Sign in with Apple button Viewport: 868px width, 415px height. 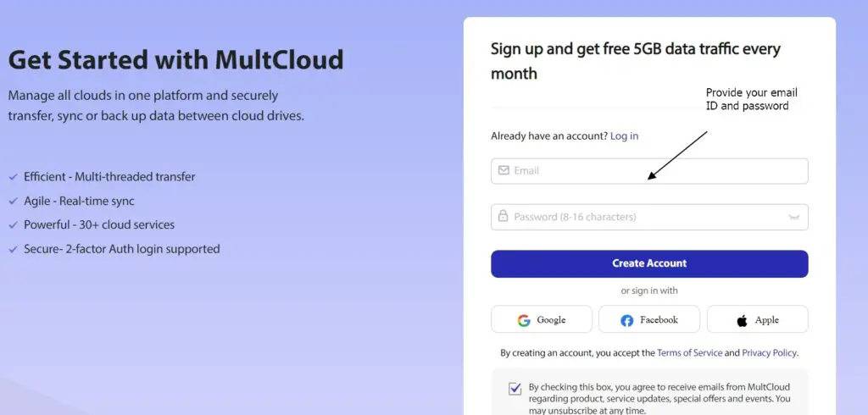pyautogui.click(x=757, y=319)
